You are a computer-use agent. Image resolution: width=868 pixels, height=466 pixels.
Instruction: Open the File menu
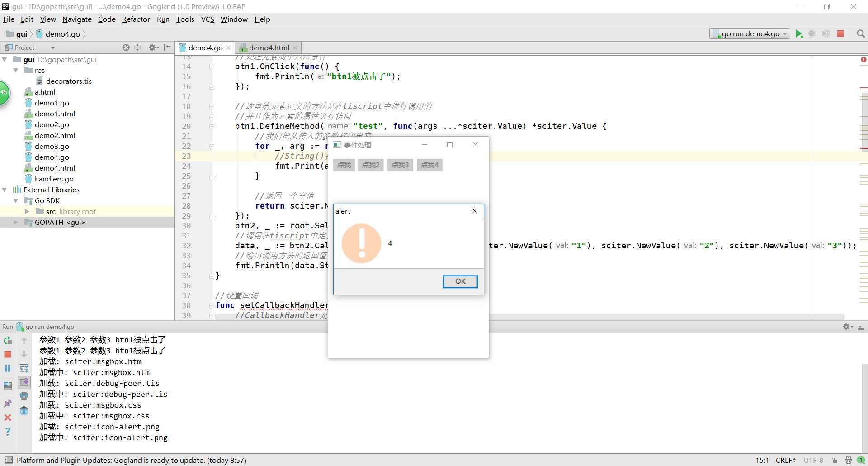[x=9, y=19]
